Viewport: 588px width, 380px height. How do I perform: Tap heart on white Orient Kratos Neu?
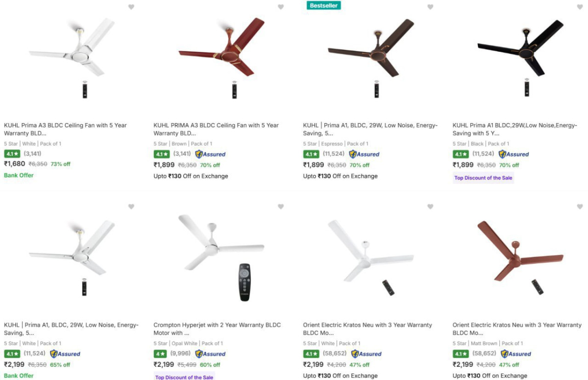(430, 206)
